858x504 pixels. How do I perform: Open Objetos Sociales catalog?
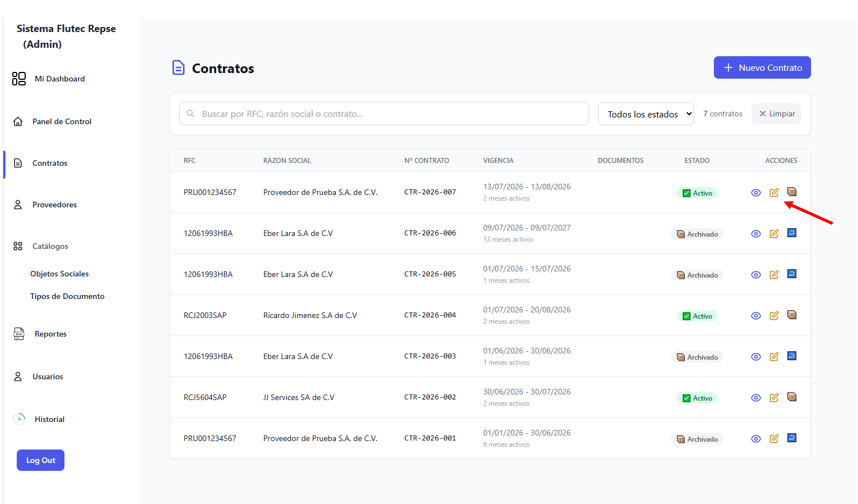[59, 274]
